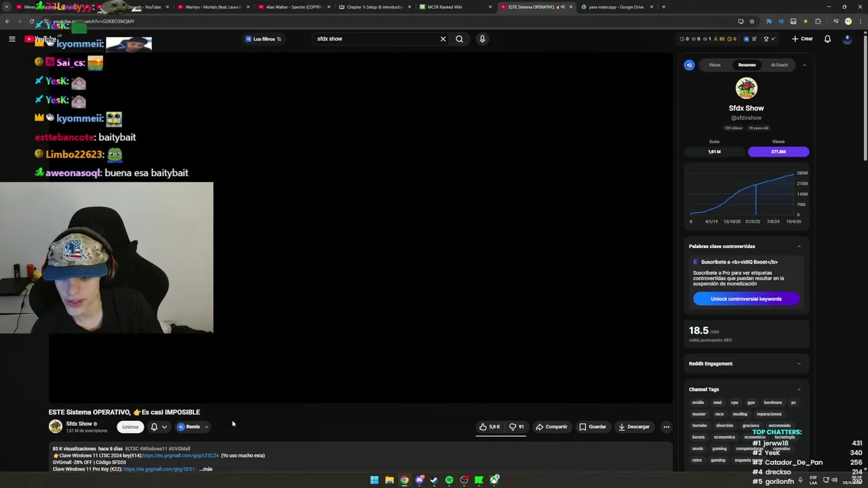Open the 'Crear' create menu
Image resolution: width=868 pixels, height=488 pixels.
pos(802,39)
